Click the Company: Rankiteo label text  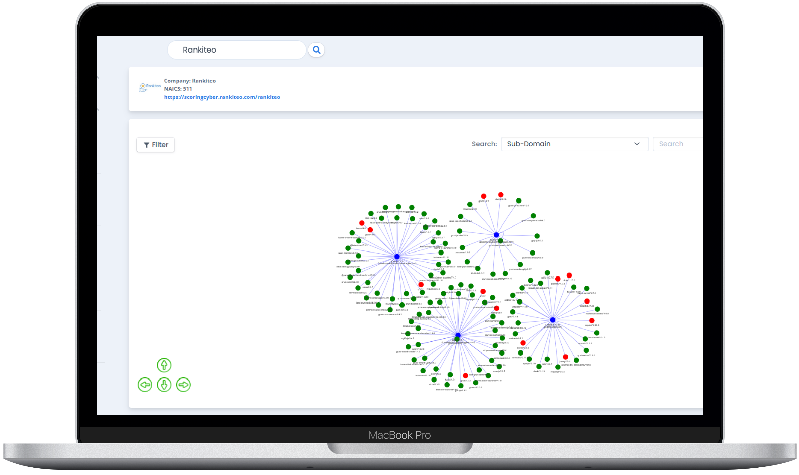tap(190, 80)
